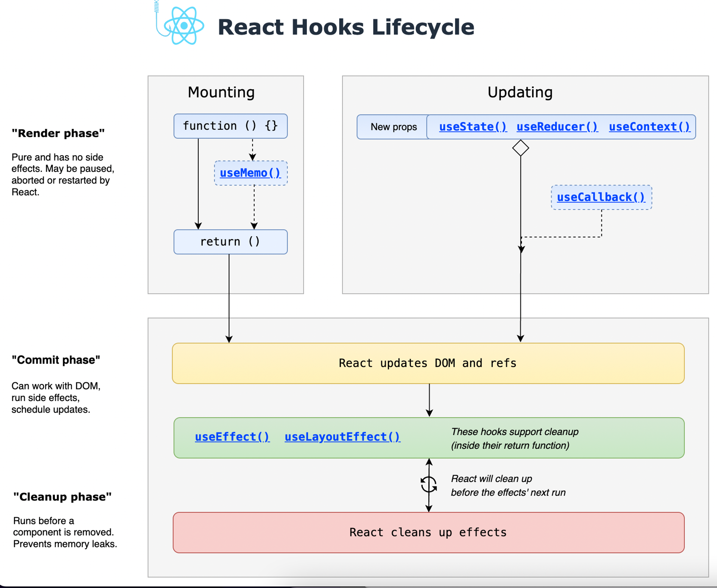The width and height of the screenshot is (717, 588).
Task: Open the useMemo() link
Action: pyautogui.click(x=250, y=173)
